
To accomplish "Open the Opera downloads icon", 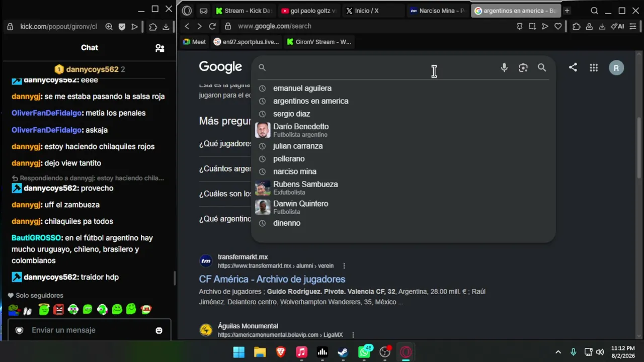I will click(x=602, y=26).
